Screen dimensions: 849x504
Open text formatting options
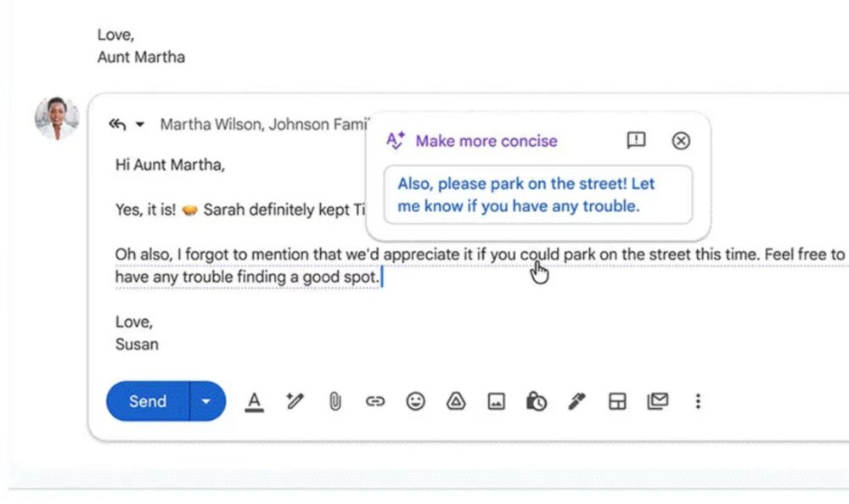click(254, 401)
